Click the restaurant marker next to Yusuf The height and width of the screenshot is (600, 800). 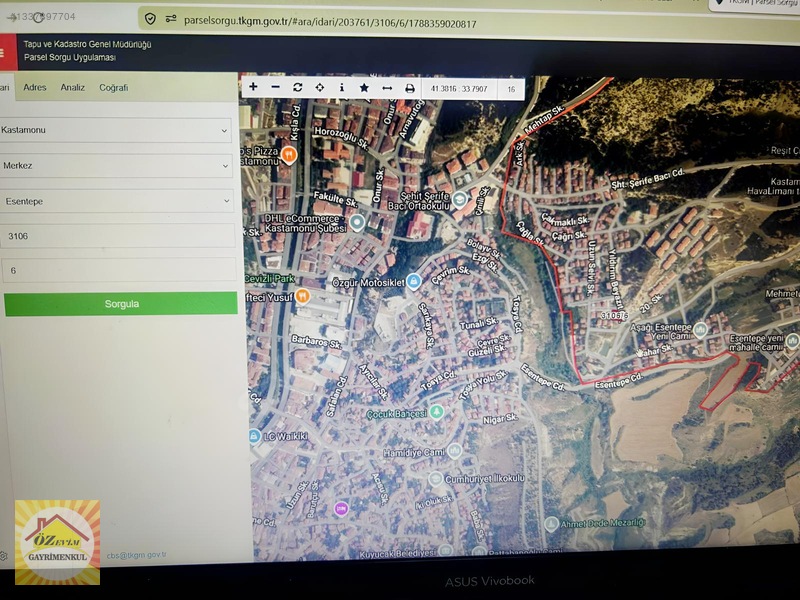click(303, 296)
